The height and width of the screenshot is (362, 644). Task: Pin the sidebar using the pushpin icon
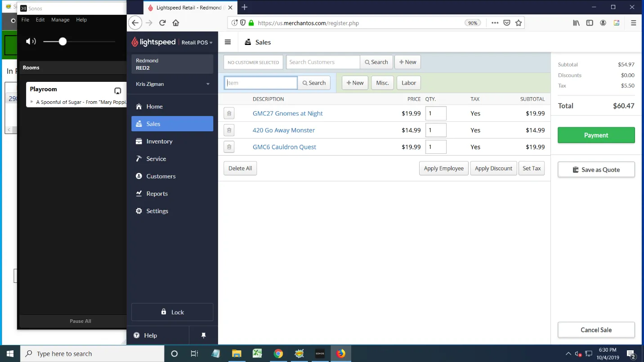(x=203, y=335)
